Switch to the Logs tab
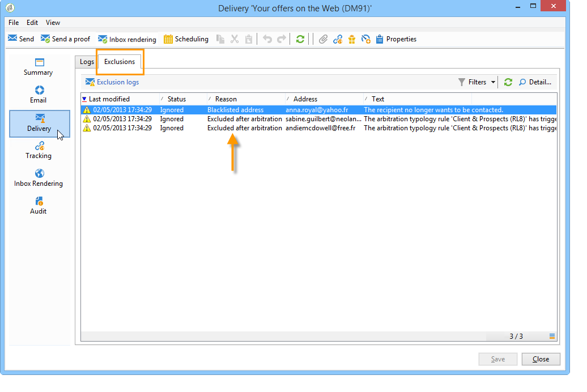 [87, 62]
